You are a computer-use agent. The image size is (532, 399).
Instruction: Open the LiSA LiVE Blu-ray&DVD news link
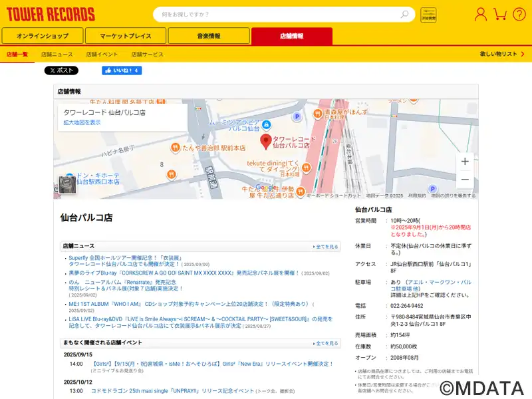(201, 323)
